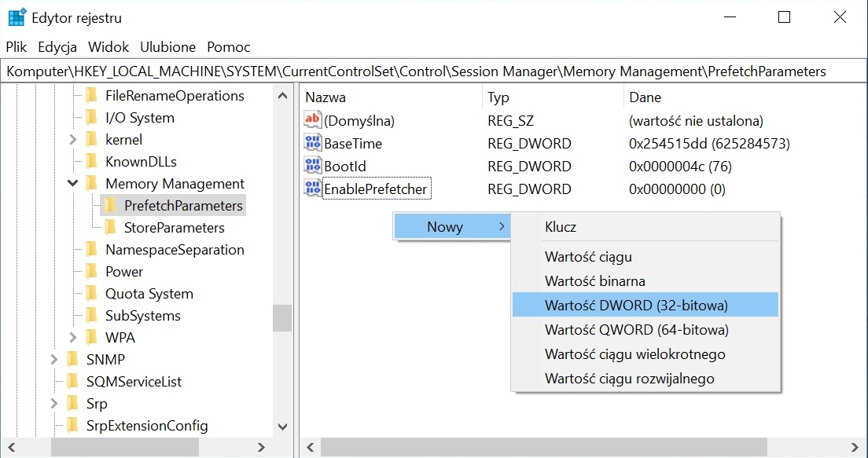Screen dimensions: 868x458
Task: Expand the SNMP tree node
Action: [54, 360]
